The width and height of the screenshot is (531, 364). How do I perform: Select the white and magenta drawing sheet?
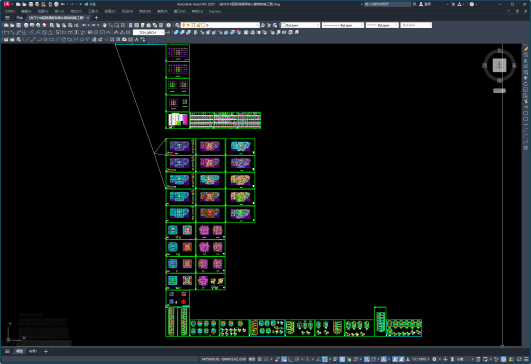178,120
